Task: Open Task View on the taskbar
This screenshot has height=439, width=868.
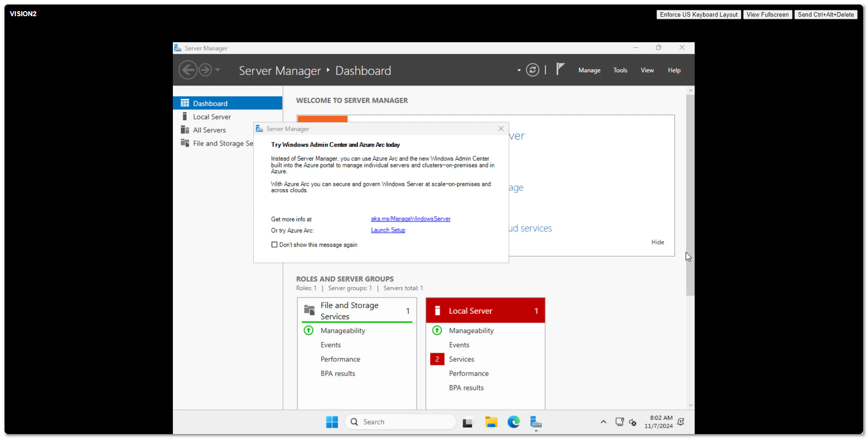Action: [x=467, y=422]
